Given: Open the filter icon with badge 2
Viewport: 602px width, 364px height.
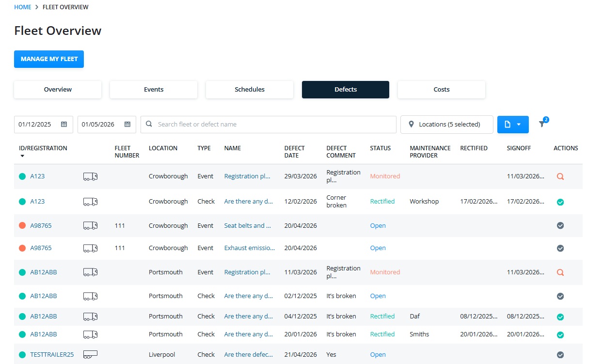Looking at the screenshot, I should pyautogui.click(x=542, y=124).
